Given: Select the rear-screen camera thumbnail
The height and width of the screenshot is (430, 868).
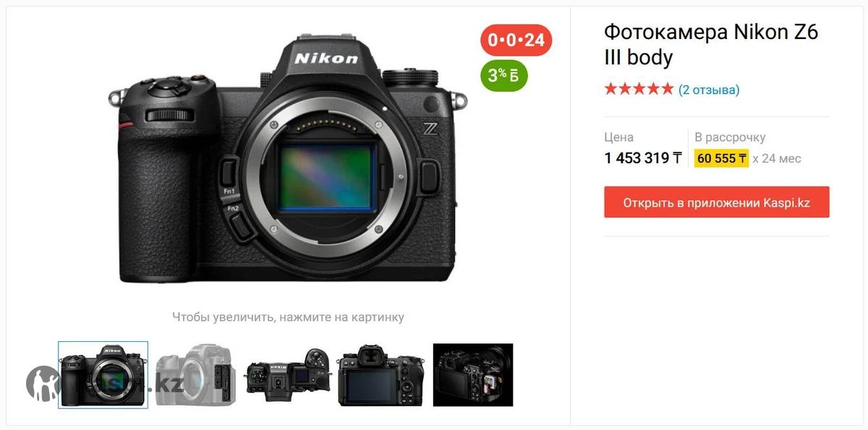Looking at the screenshot, I should 381,375.
